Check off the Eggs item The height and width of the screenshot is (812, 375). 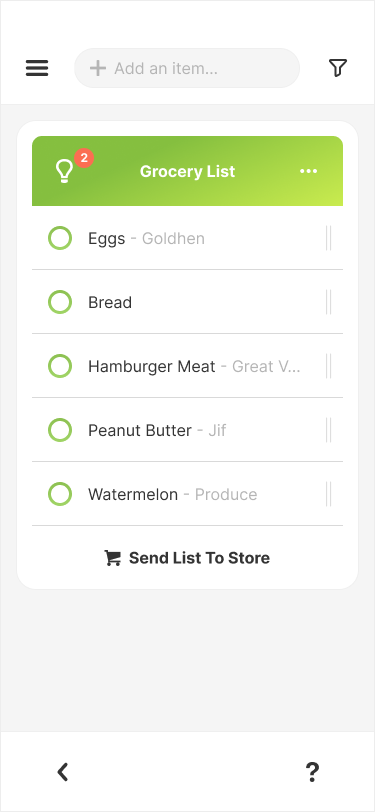coord(60,238)
